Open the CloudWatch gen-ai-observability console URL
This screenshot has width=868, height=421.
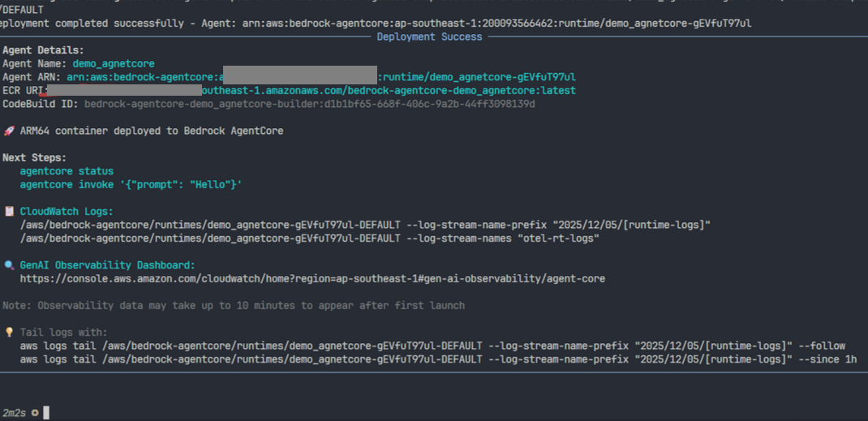pos(312,278)
